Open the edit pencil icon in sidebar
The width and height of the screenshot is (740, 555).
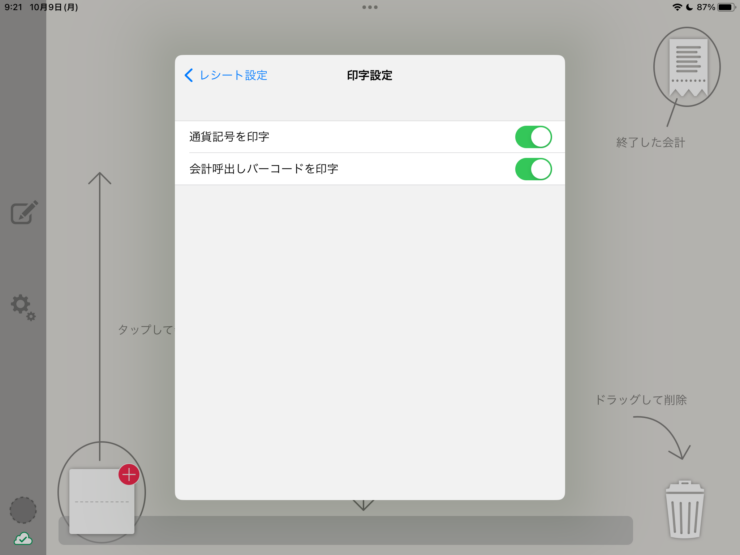(24, 213)
